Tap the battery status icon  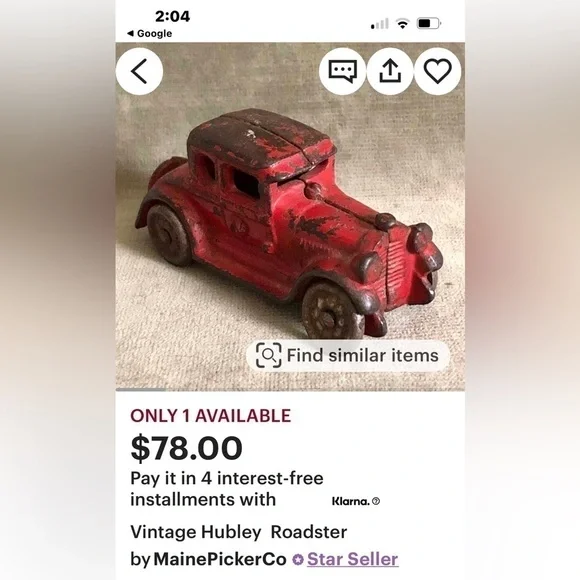[x=429, y=24]
